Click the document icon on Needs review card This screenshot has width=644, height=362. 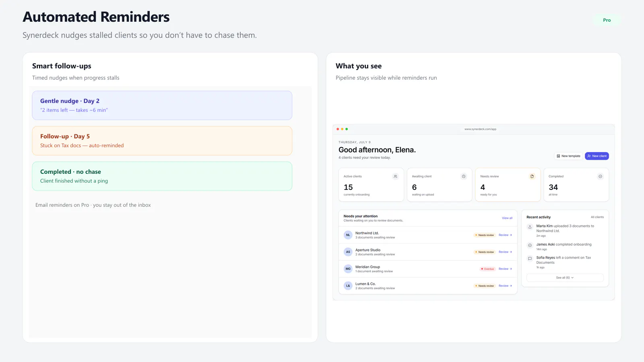point(532,176)
